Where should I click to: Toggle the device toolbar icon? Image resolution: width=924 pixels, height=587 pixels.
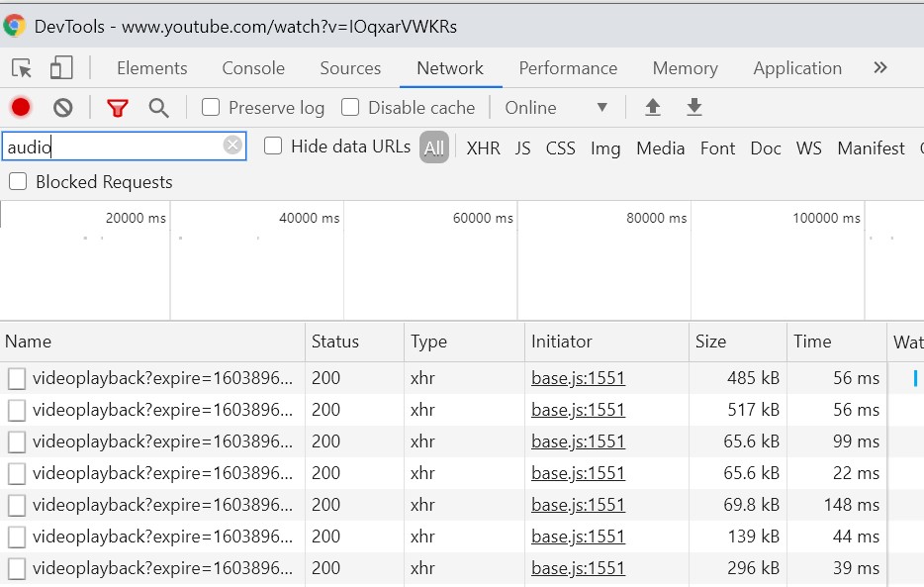[61, 67]
